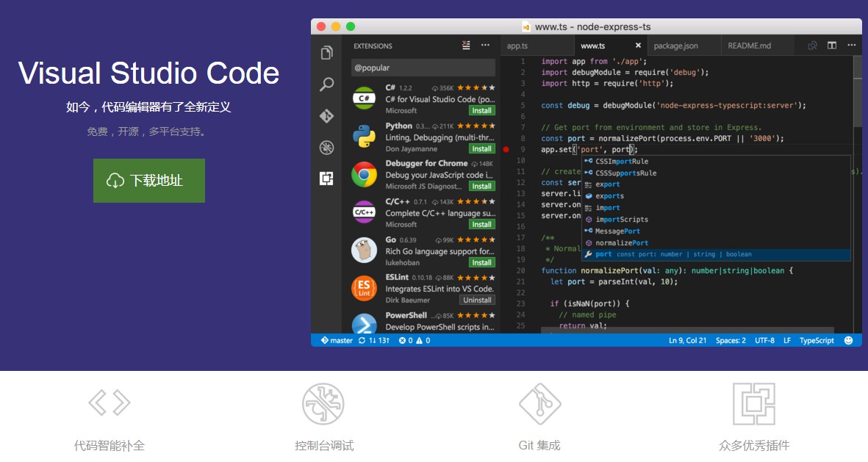Click the green 下载地址 download button
This screenshot has width=868, height=462.
click(149, 181)
